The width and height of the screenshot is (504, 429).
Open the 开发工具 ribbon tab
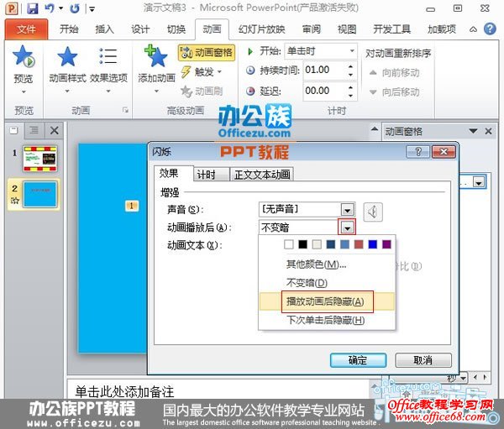click(391, 29)
